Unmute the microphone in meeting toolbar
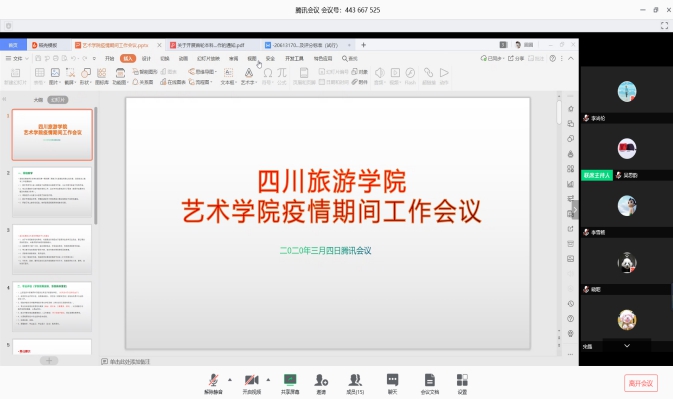The width and height of the screenshot is (673, 399). 213,384
